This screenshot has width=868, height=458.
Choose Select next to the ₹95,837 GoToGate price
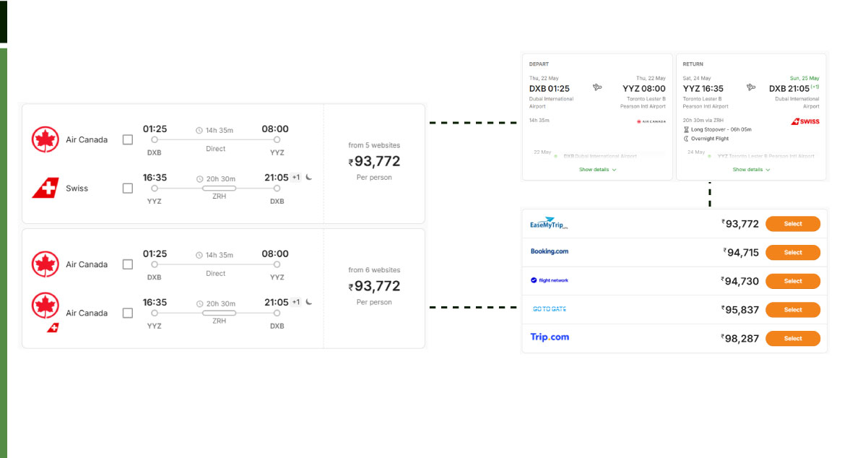[793, 310]
